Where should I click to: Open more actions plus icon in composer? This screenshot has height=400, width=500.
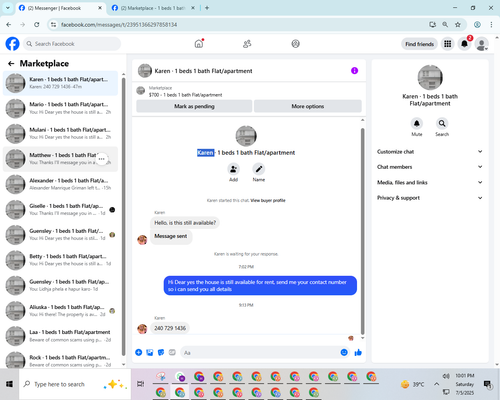pos(139,352)
